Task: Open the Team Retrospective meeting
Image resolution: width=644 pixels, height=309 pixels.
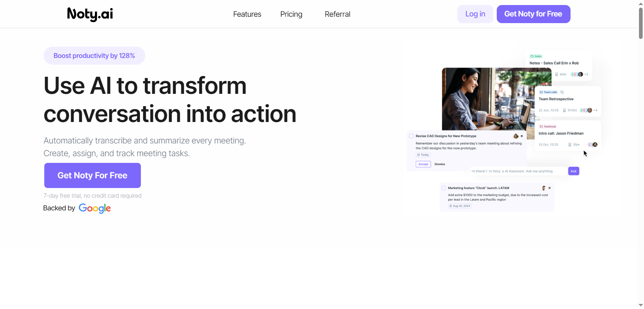Action: pos(556,99)
